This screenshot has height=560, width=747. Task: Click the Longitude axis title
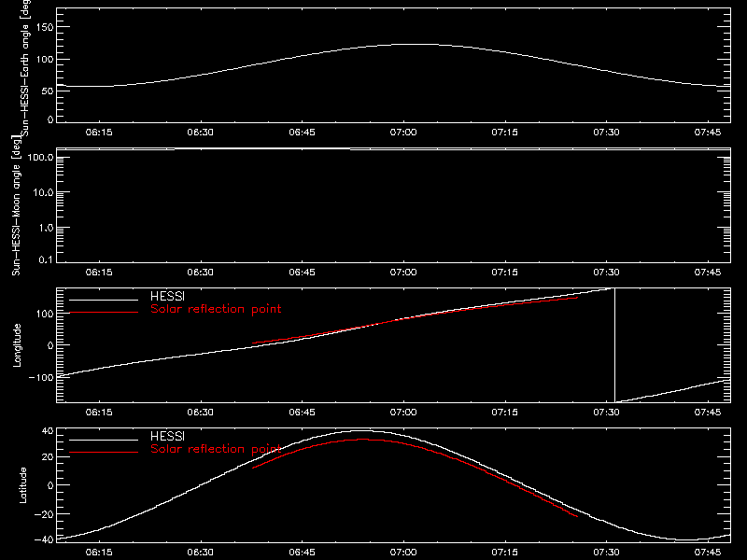point(17,345)
